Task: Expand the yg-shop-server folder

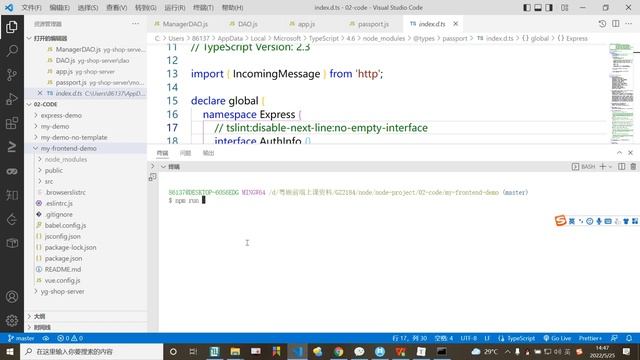Action: pyautogui.click(x=62, y=291)
